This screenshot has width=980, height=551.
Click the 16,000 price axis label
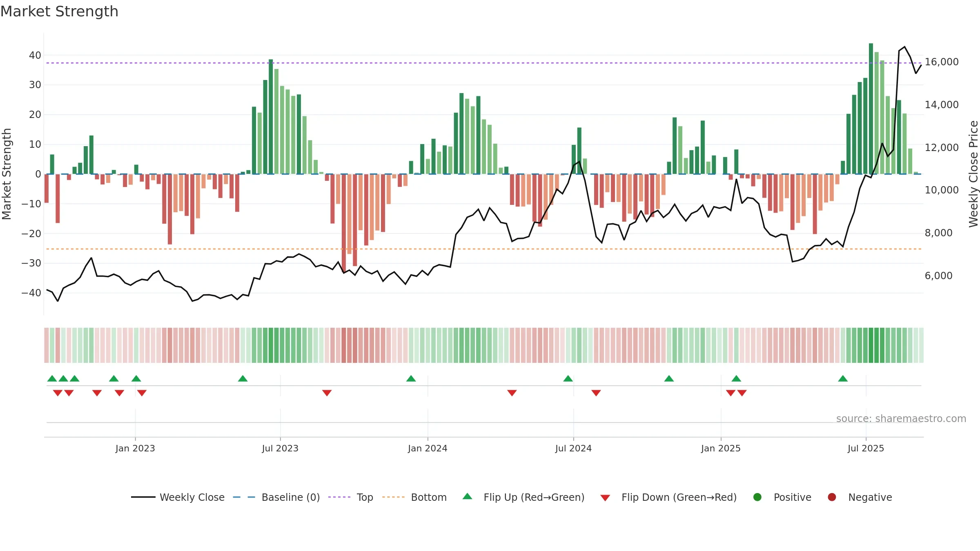(x=942, y=62)
